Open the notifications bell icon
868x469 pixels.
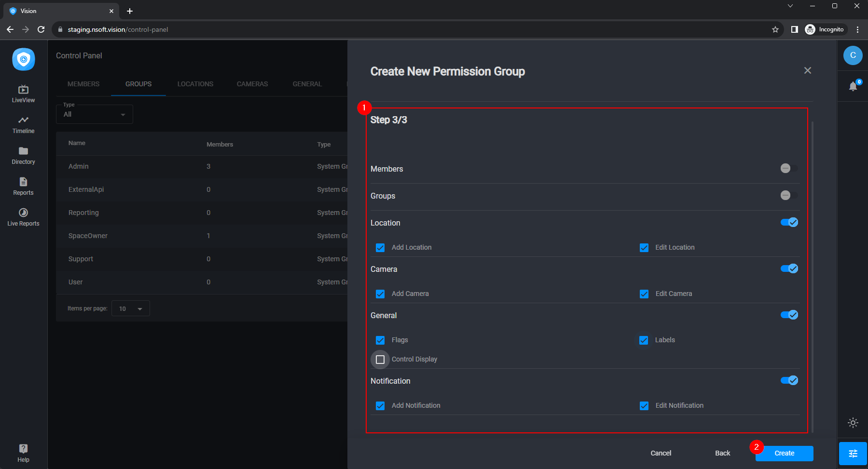853,86
